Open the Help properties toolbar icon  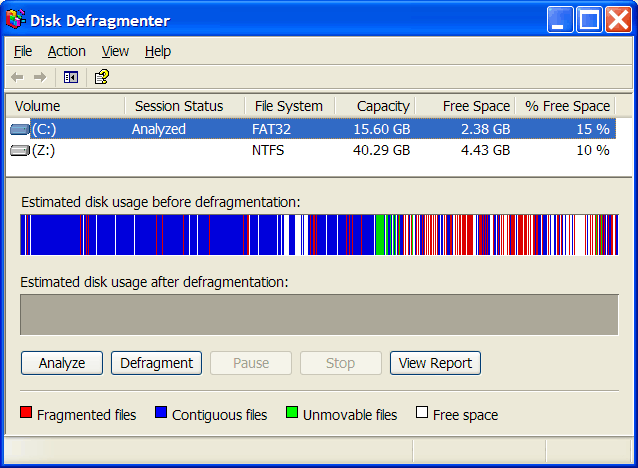(x=102, y=77)
